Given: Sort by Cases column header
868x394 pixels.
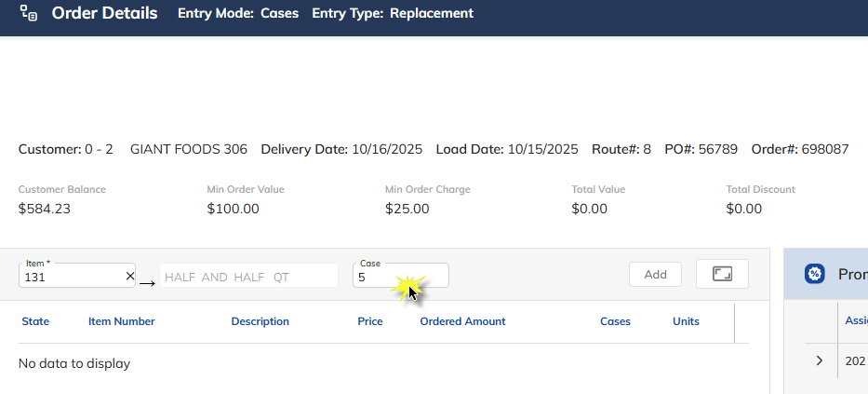Looking at the screenshot, I should (615, 321).
